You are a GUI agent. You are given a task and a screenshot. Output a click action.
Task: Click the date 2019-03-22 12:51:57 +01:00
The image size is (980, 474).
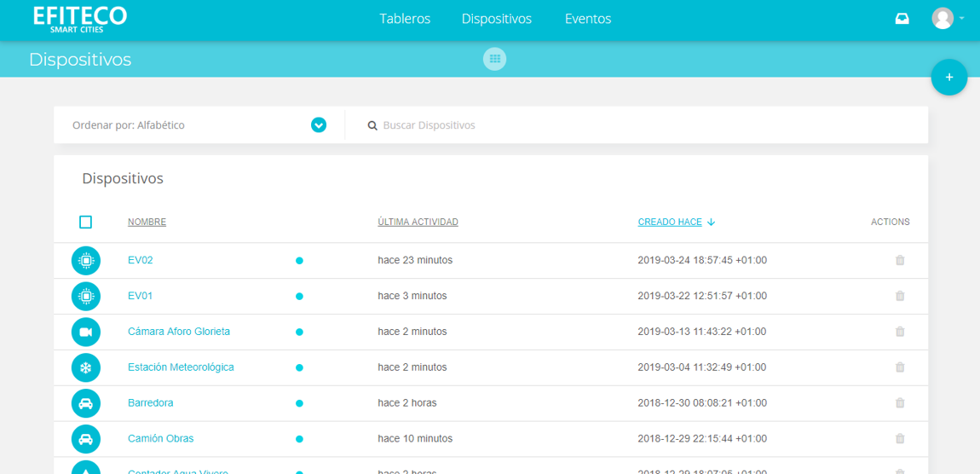(702, 297)
